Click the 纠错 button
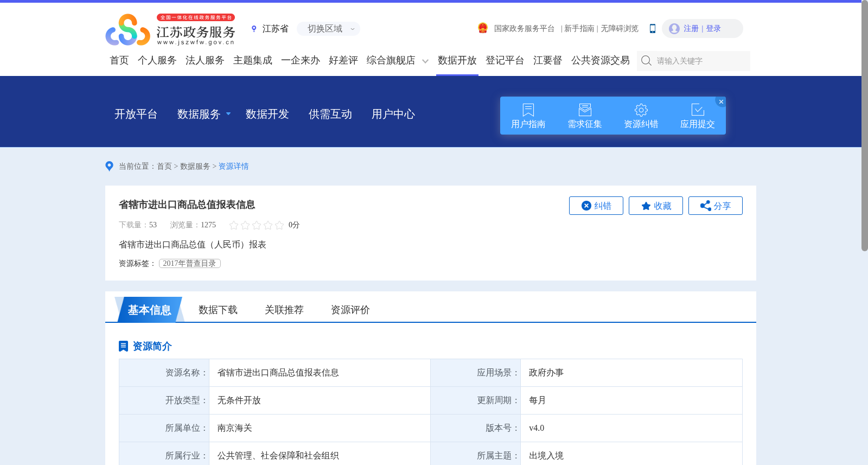The width and height of the screenshot is (868, 465). pos(596,206)
